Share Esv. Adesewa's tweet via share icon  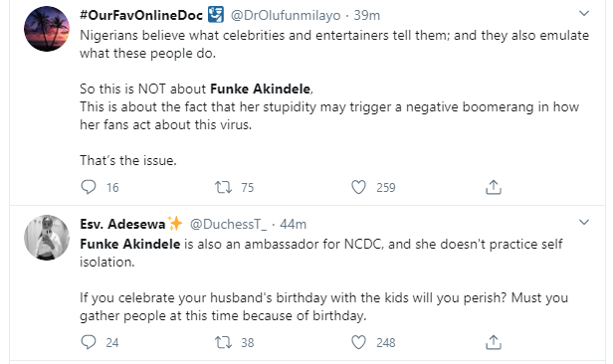pos(494,342)
